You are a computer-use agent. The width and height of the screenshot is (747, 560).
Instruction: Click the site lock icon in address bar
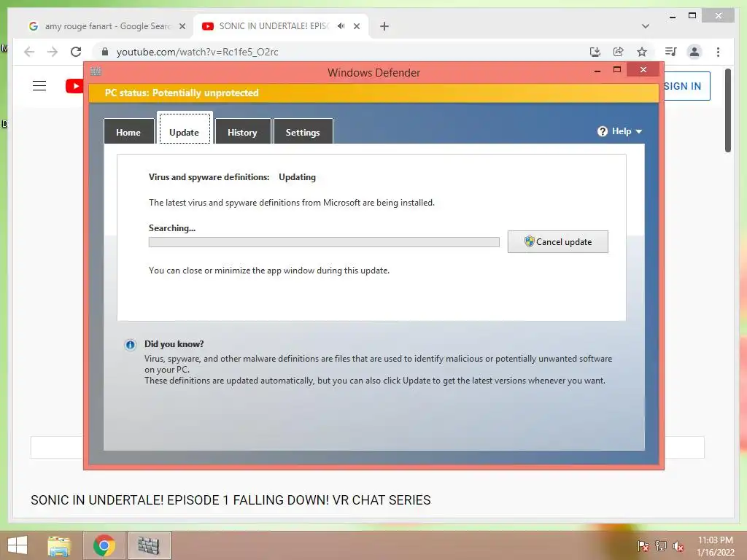point(105,52)
